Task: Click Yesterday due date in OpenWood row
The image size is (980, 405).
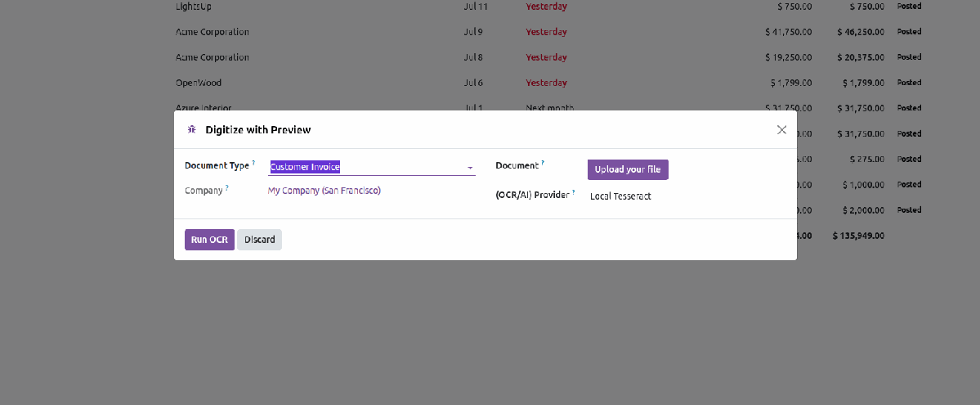Action: (x=546, y=83)
